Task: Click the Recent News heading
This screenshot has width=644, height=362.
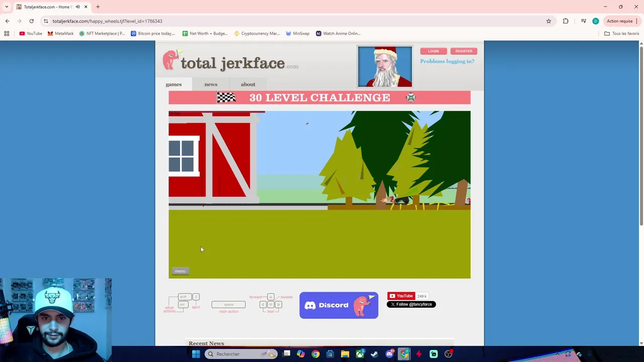Action: (206, 343)
